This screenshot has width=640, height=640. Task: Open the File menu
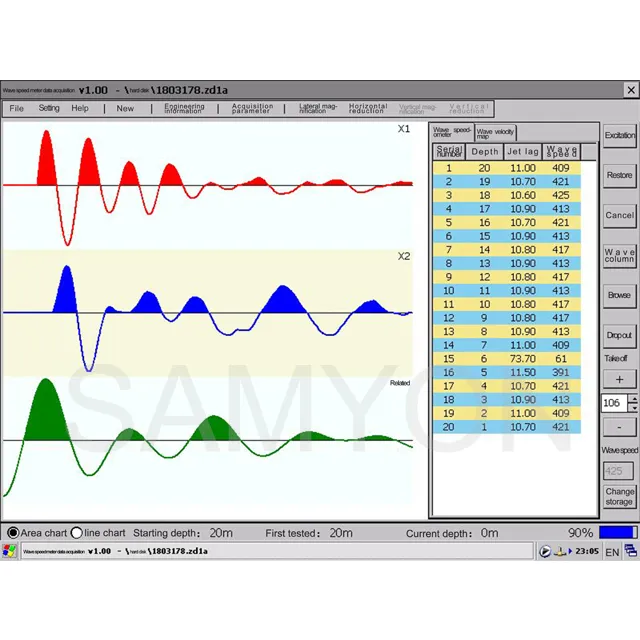coord(16,108)
